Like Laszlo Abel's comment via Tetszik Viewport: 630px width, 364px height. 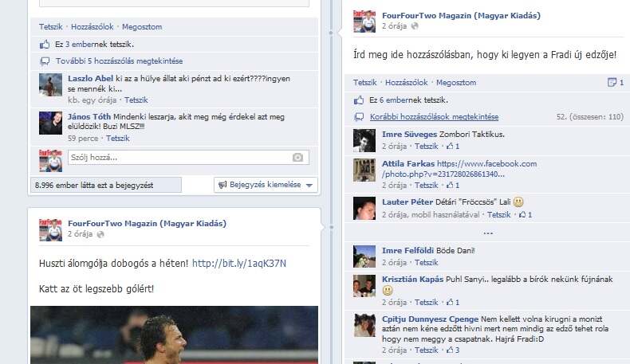(136, 100)
